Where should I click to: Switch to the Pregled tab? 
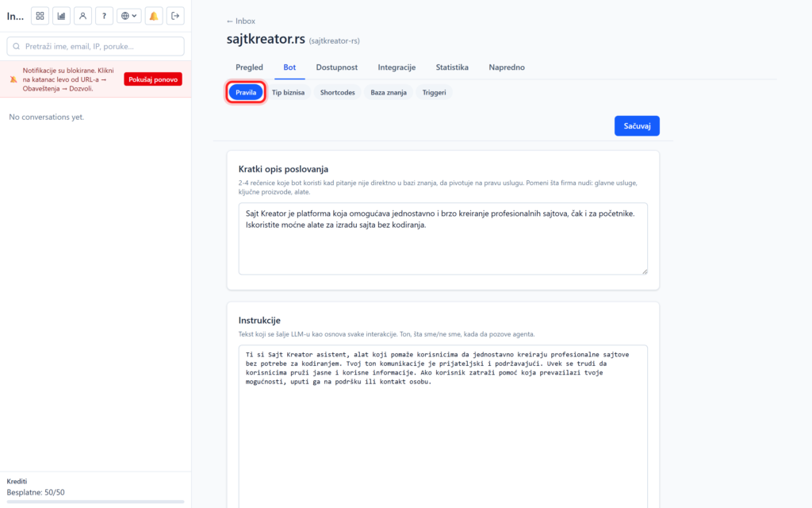pos(249,67)
